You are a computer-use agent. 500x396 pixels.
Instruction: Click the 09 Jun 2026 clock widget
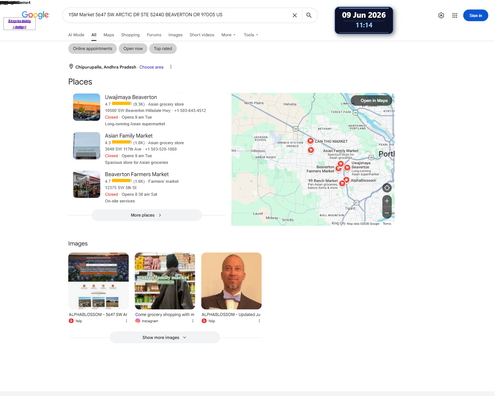[364, 20]
